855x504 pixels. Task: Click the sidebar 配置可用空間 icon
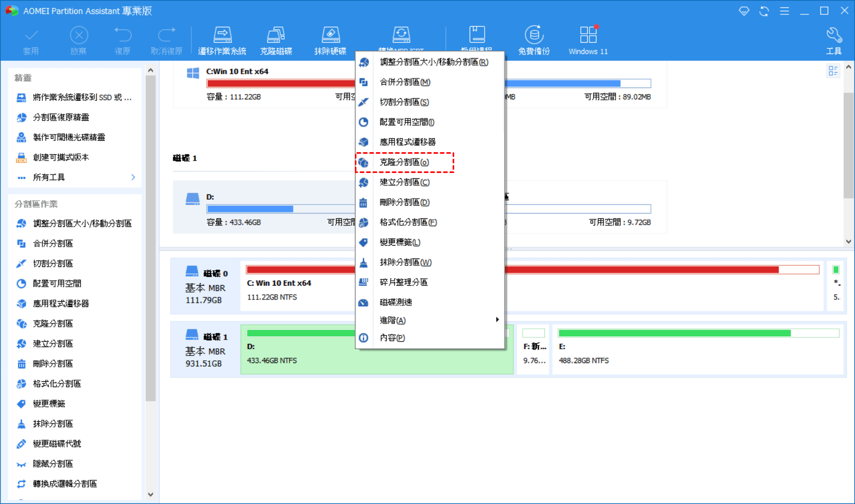[x=21, y=283]
